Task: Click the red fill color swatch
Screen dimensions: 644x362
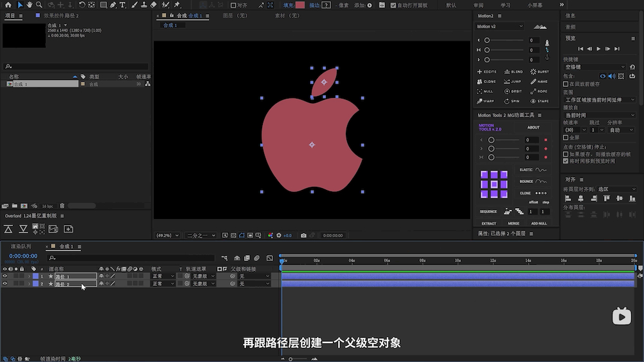Action: [x=300, y=5]
